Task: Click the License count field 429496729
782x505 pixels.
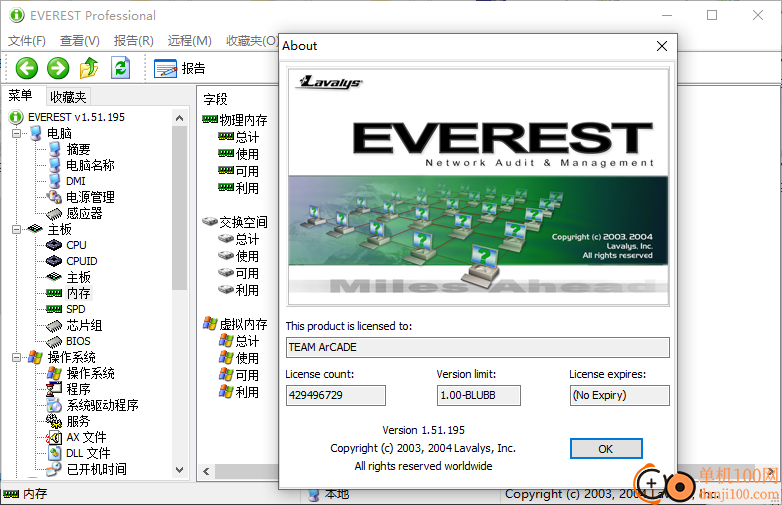Action: tap(336, 395)
